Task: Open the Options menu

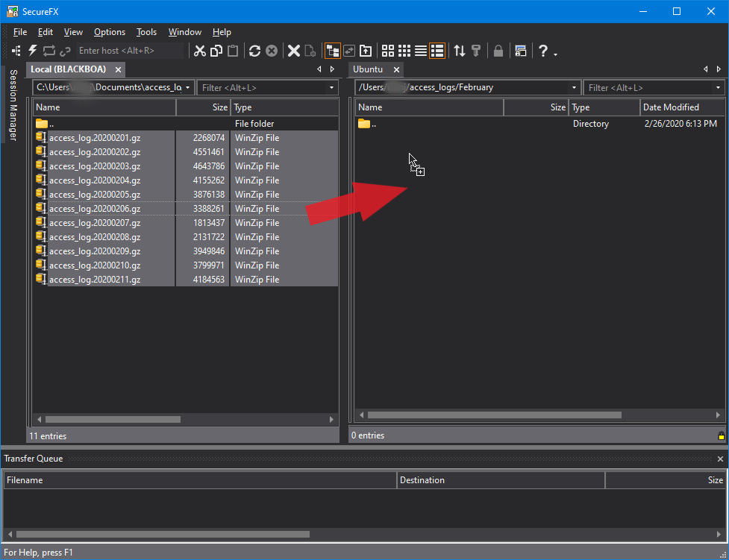Action: coord(110,32)
